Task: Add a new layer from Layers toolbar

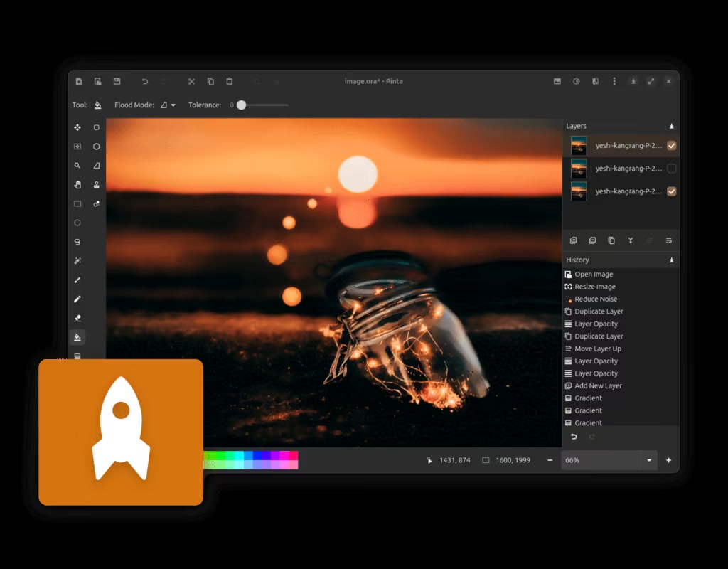Action: (x=574, y=241)
